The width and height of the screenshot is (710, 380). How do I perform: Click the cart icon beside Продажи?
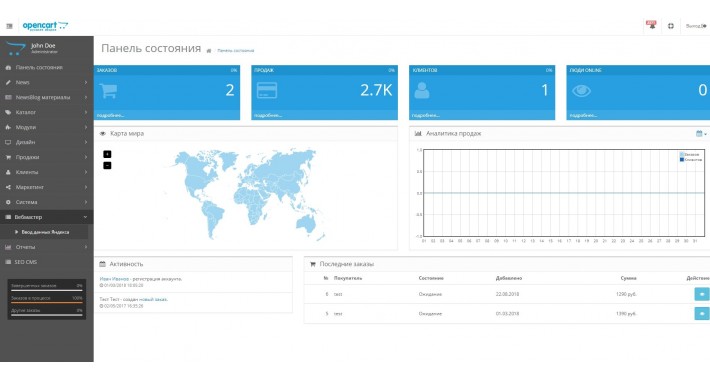[x=8, y=157]
